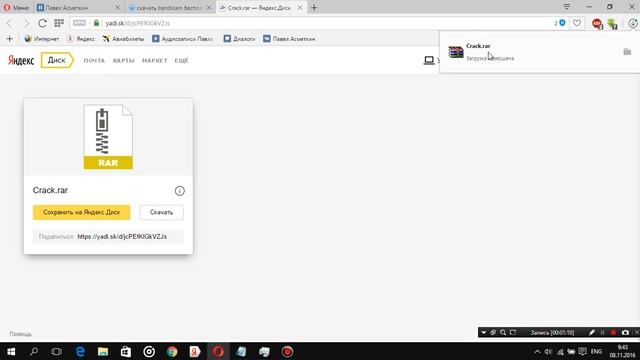The width and height of the screenshot is (640, 360).
Task: Open the Яндекс bookmark
Action: tap(81, 39)
